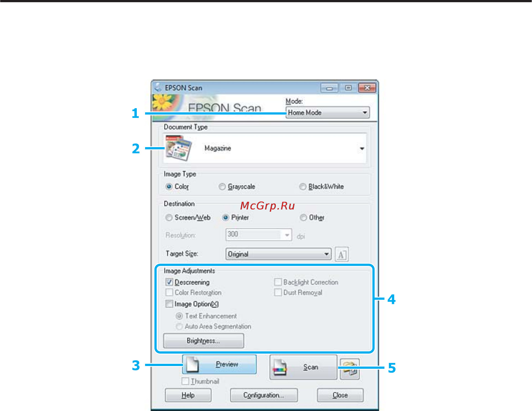Viewport: 532px width, 411px height.
Task: Minimize the EPSON Scan window
Action: [x=329, y=88]
